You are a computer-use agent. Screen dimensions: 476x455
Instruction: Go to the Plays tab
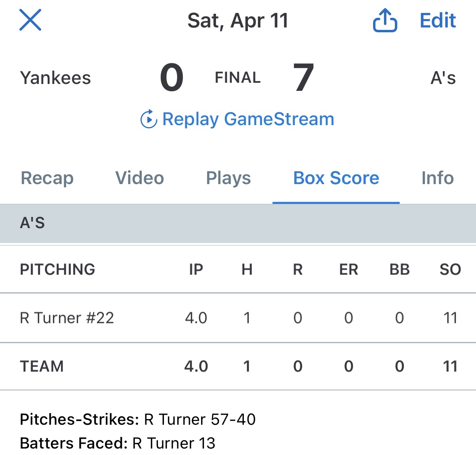229,178
